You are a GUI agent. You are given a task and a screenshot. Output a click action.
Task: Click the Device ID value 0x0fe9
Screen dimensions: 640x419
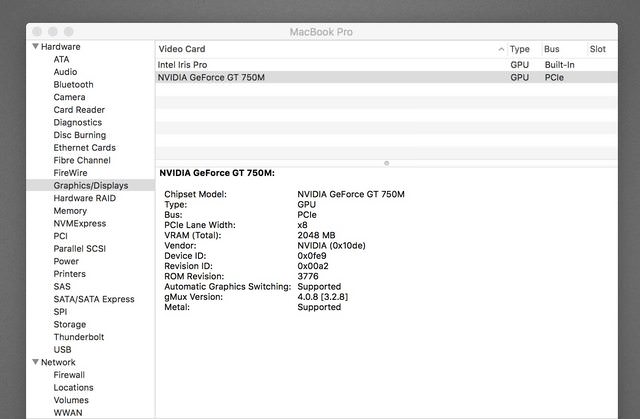[x=311, y=256]
